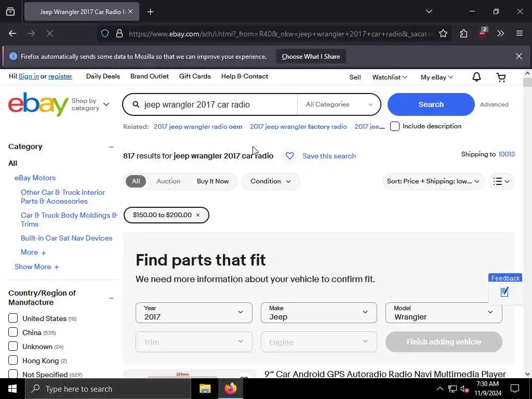532x399 pixels.
Task: Collapse the Category section
Action: (x=111, y=147)
